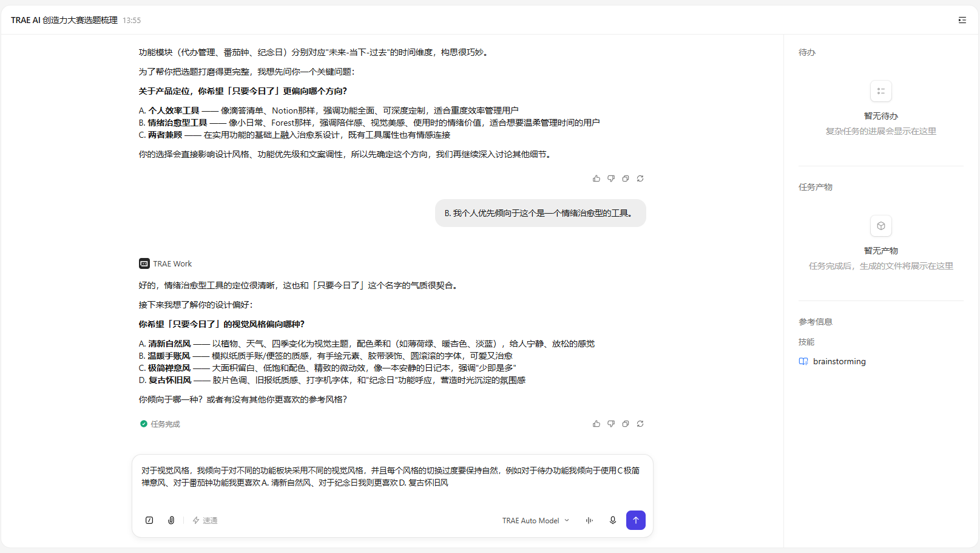Click the 13:55 timestamp in header

tap(132, 20)
